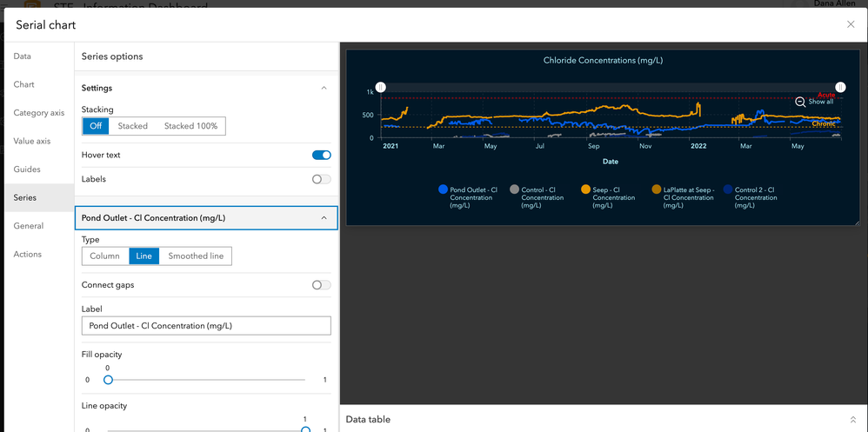Switch to the Guides tab

(27, 169)
